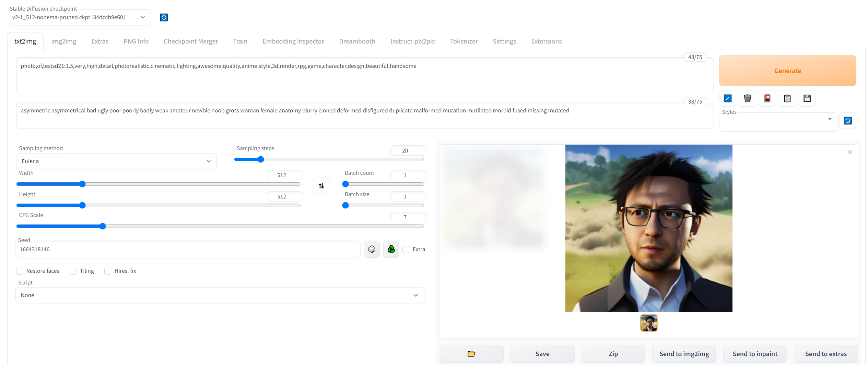The height and width of the screenshot is (365, 868).
Task: Switch to the img2img tab
Action: click(x=64, y=41)
